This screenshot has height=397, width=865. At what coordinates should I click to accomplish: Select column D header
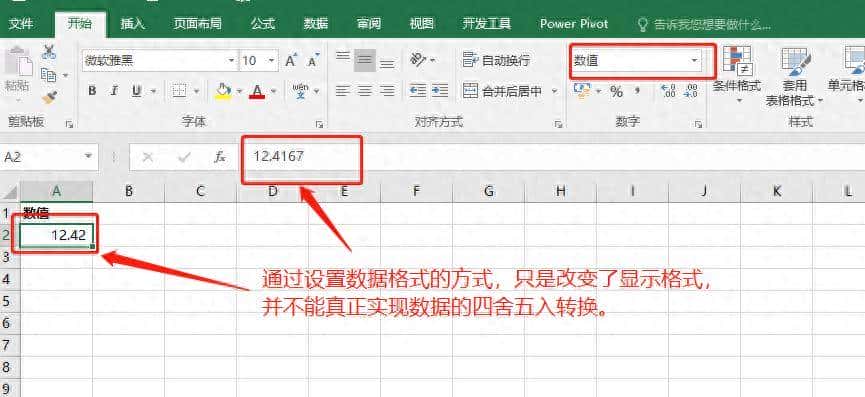(x=273, y=191)
